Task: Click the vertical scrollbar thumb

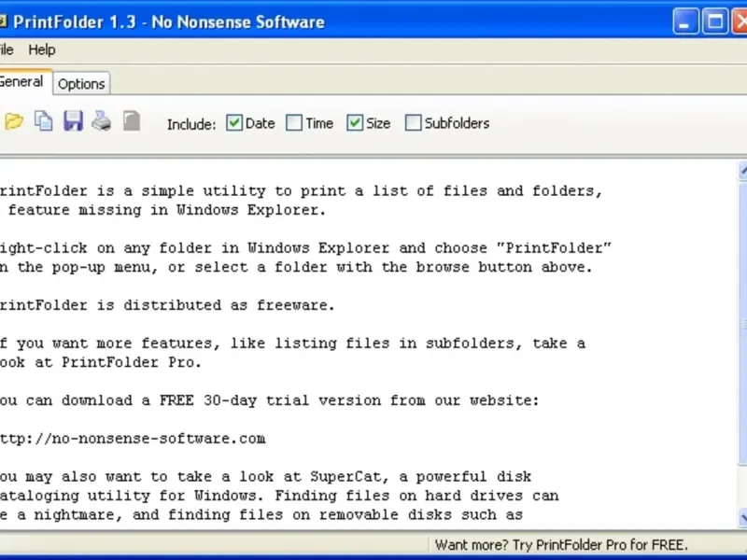Action: 742,324
